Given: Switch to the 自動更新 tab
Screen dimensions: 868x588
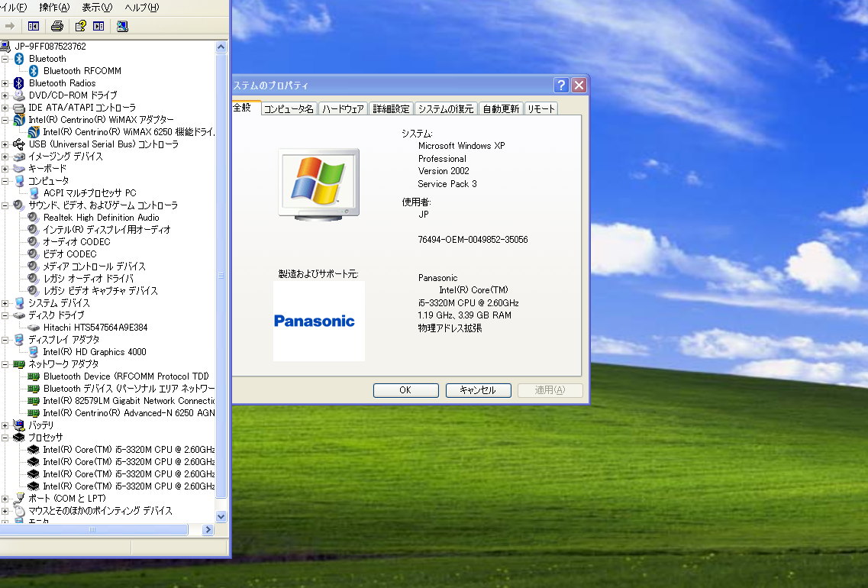Looking at the screenshot, I should pos(501,108).
